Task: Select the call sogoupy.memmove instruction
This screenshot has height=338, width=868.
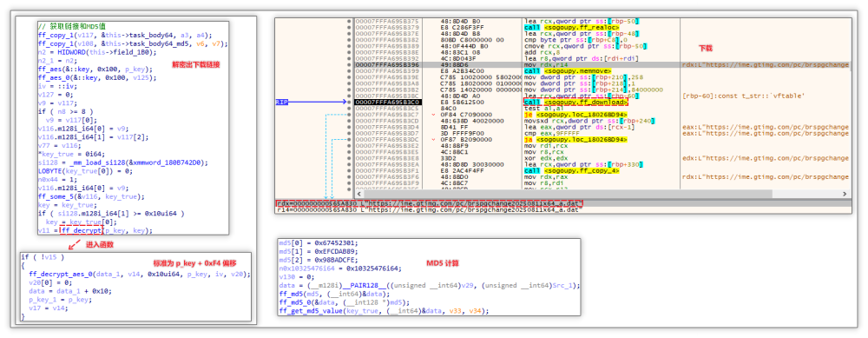Action: [x=568, y=71]
